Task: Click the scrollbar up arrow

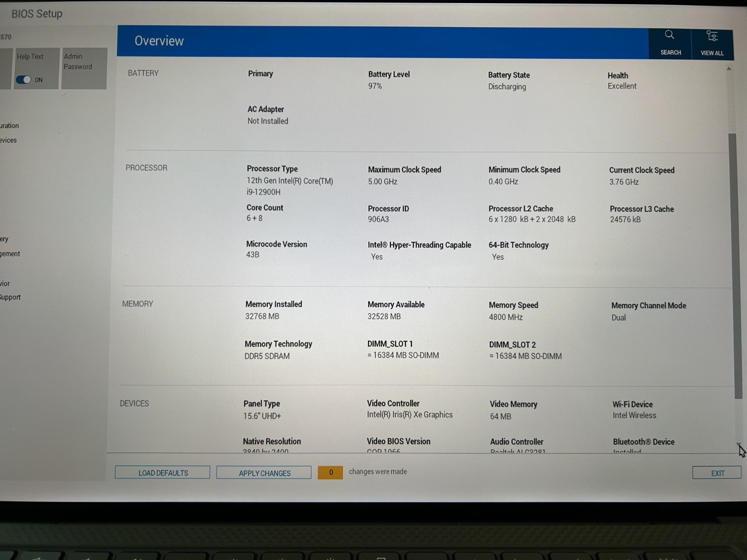Action: tap(729, 69)
